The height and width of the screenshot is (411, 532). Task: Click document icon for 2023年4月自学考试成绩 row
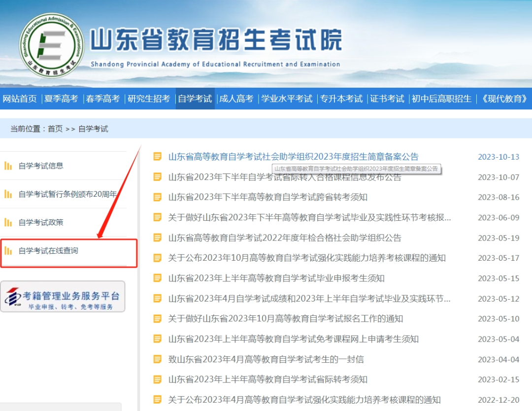158,298
